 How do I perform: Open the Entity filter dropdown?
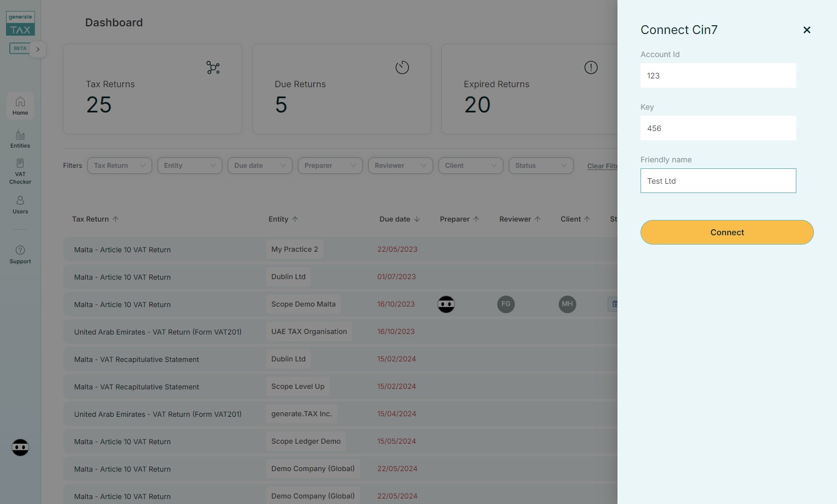[190, 166]
